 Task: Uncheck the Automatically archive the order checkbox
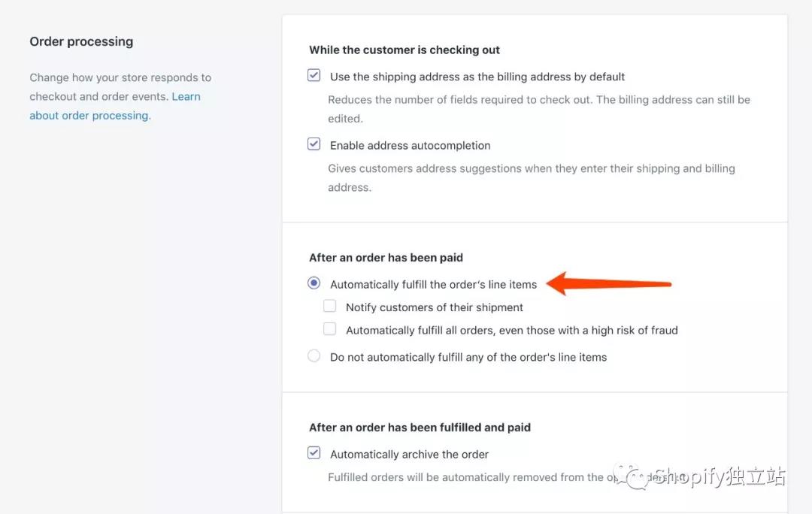point(314,453)
